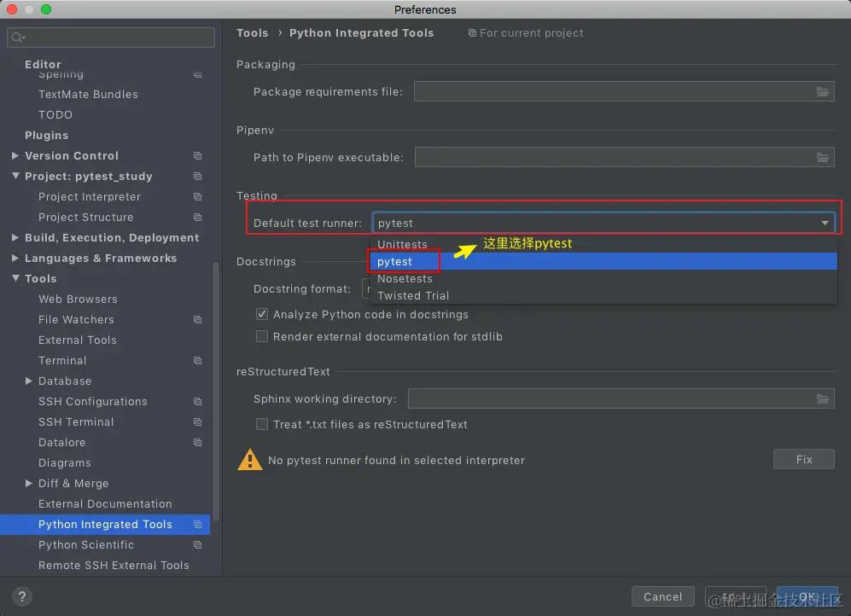Image resolution: width=851 pixels, height=616 pixels.
Task: Toggle Analyze Python code in docstrings checkbox
Action: tap(261, 314)
